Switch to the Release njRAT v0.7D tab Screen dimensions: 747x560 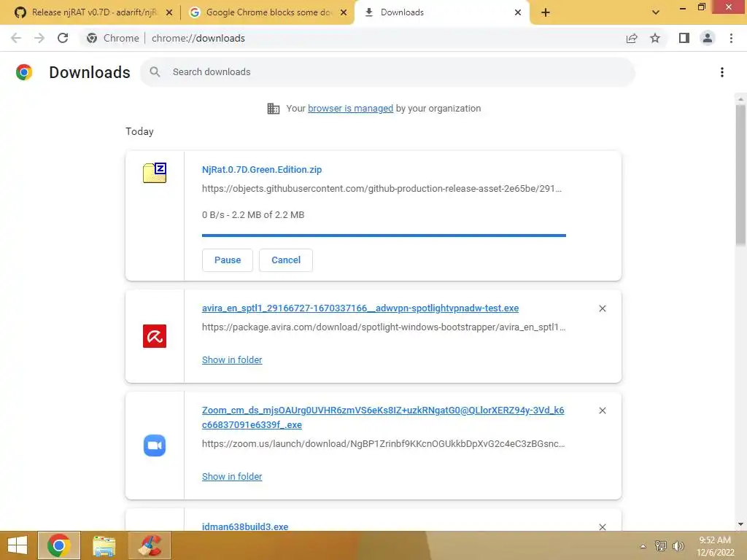93,12
